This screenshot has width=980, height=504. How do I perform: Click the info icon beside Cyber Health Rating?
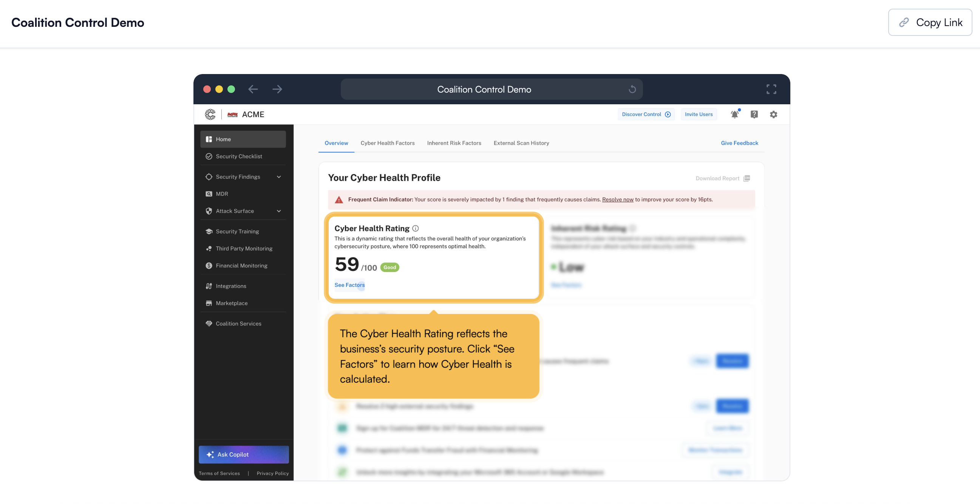[416, 229]
